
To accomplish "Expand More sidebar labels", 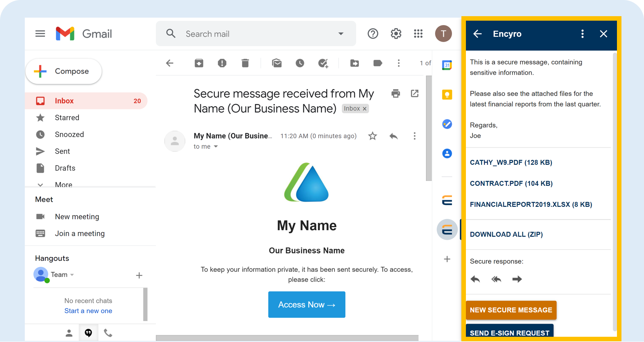I will [63, 184].
